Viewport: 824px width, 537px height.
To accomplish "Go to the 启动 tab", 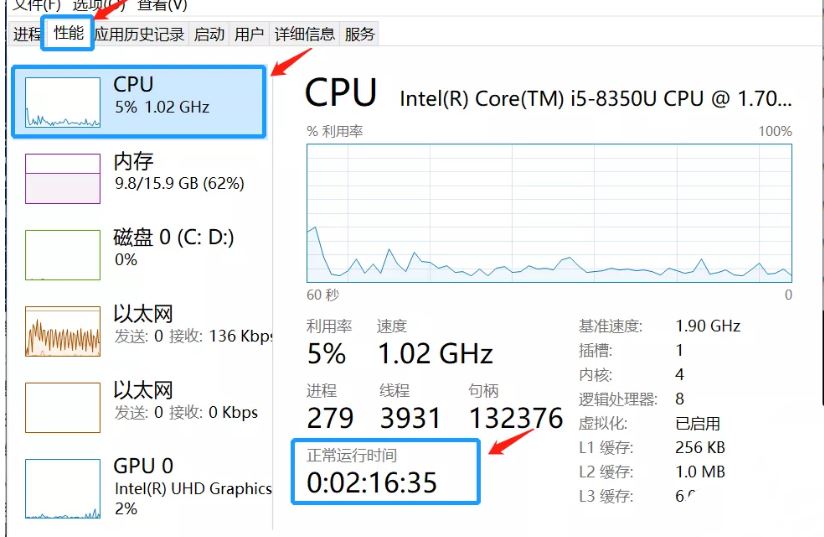I will click(x=209, y=34).
